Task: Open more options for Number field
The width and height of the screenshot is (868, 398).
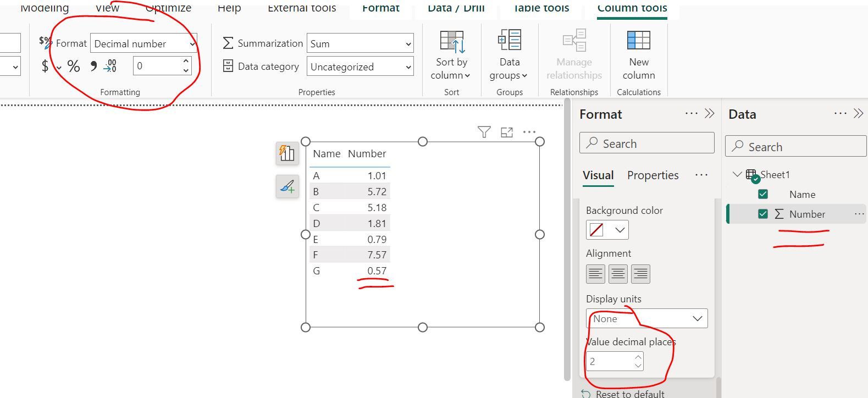Action: tap(859, 214)
